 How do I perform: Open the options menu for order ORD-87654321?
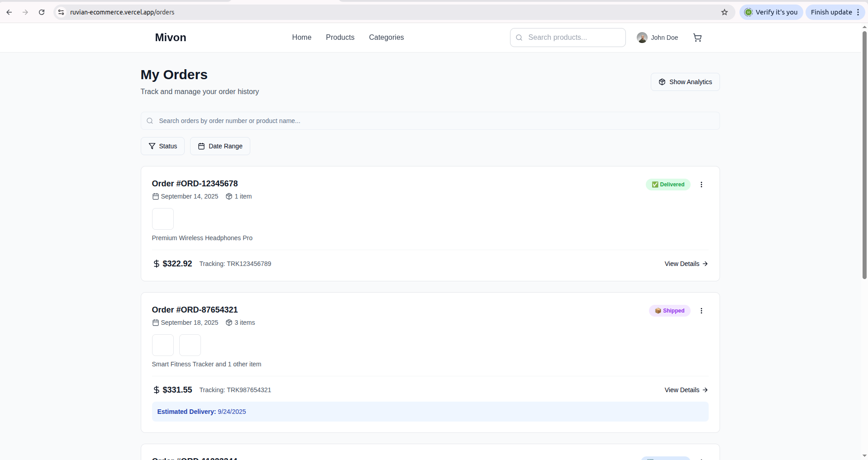point(701,311)
